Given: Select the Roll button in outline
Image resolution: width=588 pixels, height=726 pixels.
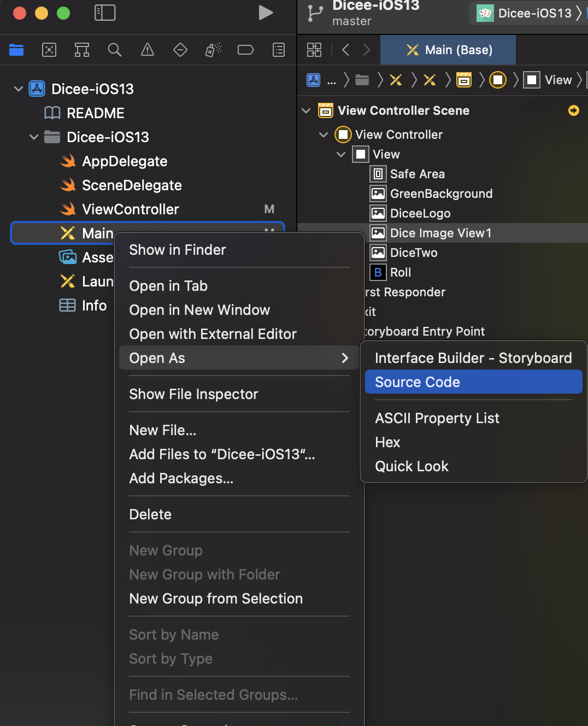Looking at the screenshot, I should [x=401, y=273].
